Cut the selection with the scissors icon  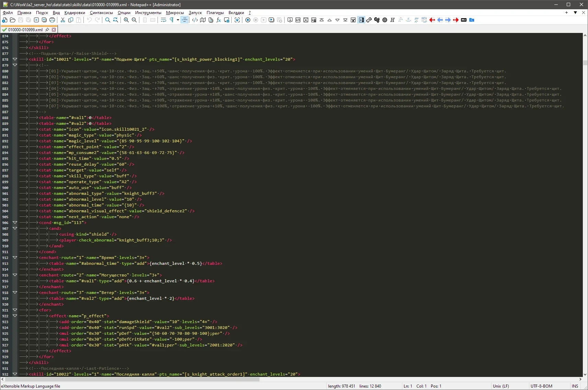pyautogui.click(x=63, y=20)
